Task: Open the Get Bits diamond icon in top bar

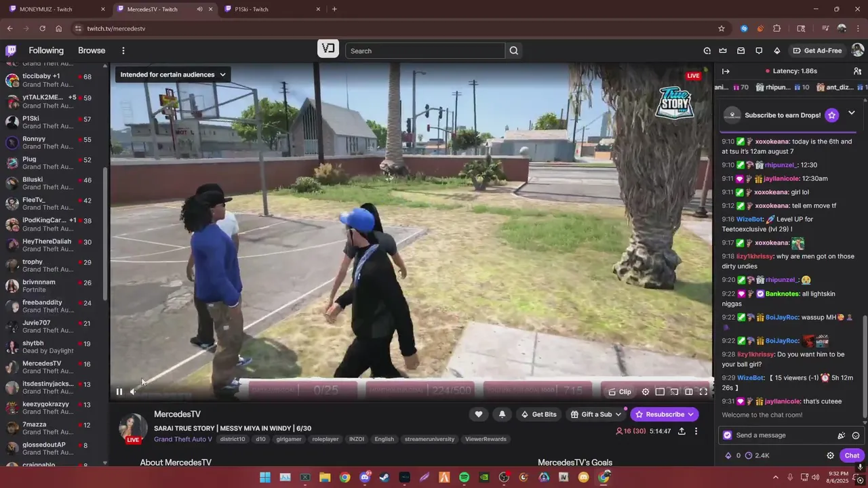Action: tap(777, 51)
